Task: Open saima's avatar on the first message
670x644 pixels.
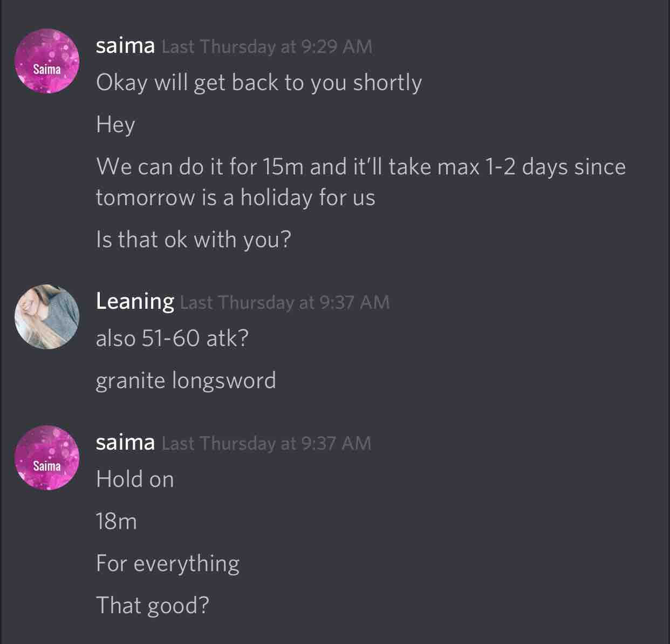Action: click(47, 61)
